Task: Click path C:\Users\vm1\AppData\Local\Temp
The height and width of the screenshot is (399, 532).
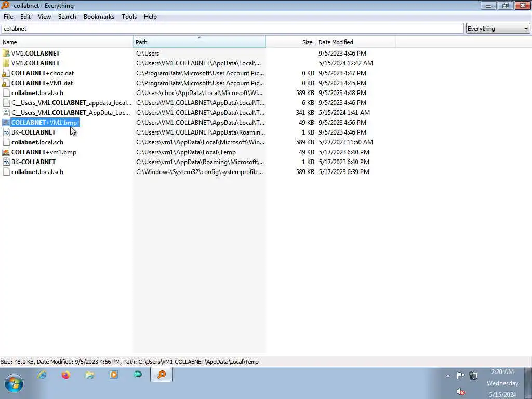Action: point(186,152)
